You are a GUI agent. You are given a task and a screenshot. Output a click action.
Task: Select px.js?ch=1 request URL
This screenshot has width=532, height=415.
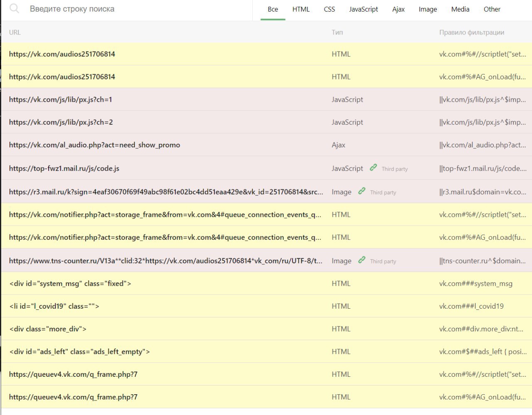pos(61,100)
